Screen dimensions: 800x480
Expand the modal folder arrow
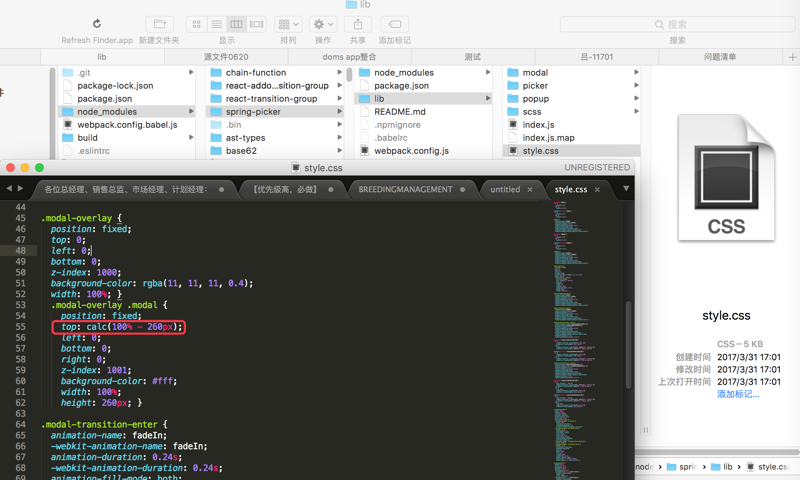(x=636, y=72)
